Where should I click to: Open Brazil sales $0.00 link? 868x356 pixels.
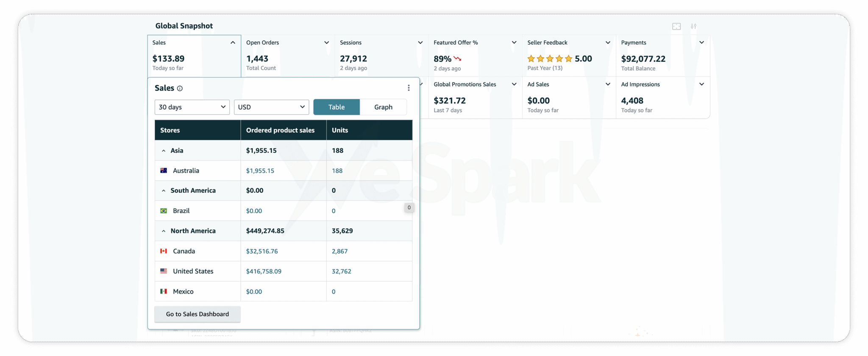(x=254, y=211)
